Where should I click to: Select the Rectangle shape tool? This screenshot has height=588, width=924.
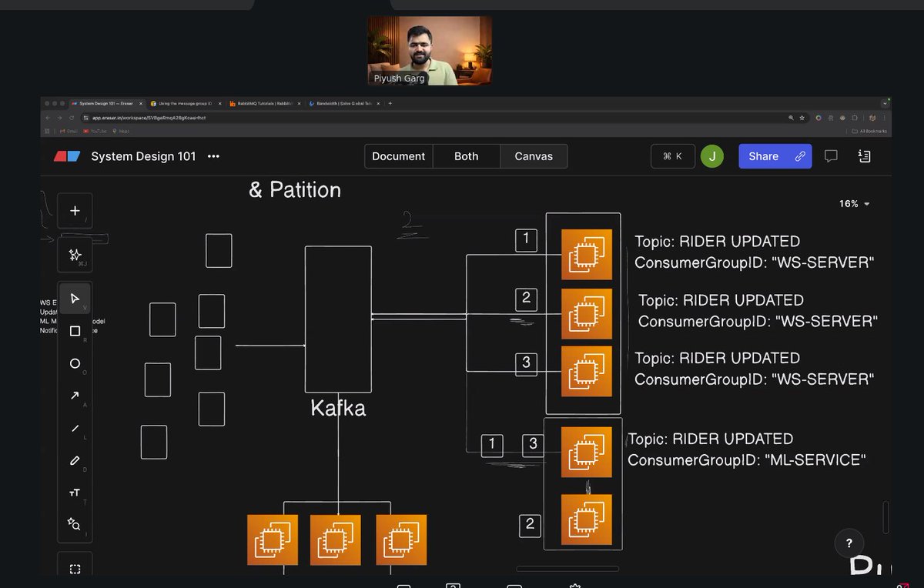point(75,331)
